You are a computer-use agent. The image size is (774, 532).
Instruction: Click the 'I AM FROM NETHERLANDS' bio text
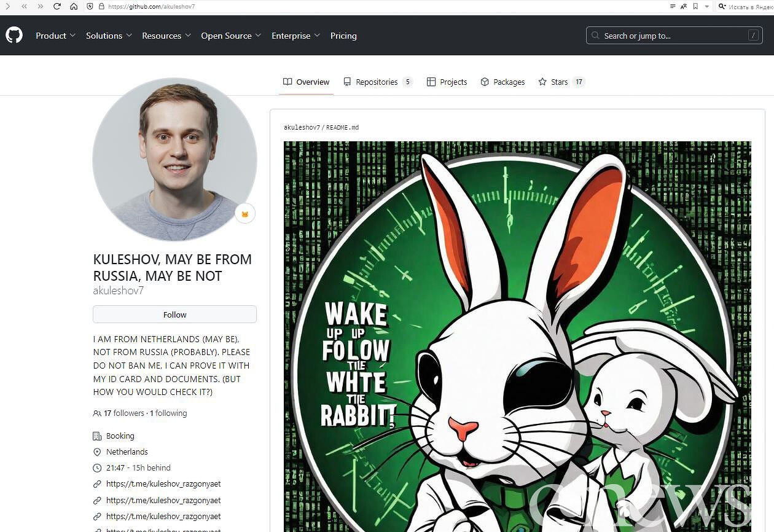point(171,366)
